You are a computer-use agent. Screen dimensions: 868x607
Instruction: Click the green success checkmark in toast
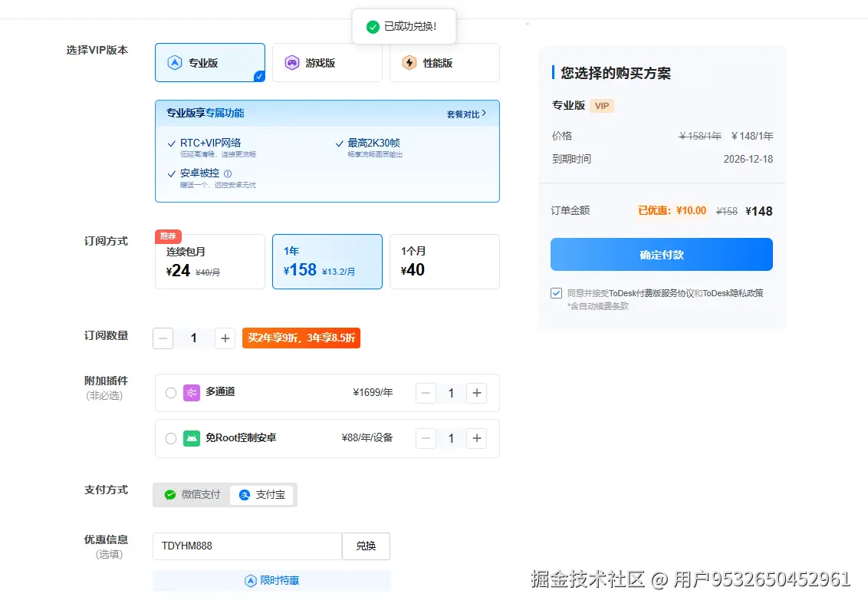[373, 27]
